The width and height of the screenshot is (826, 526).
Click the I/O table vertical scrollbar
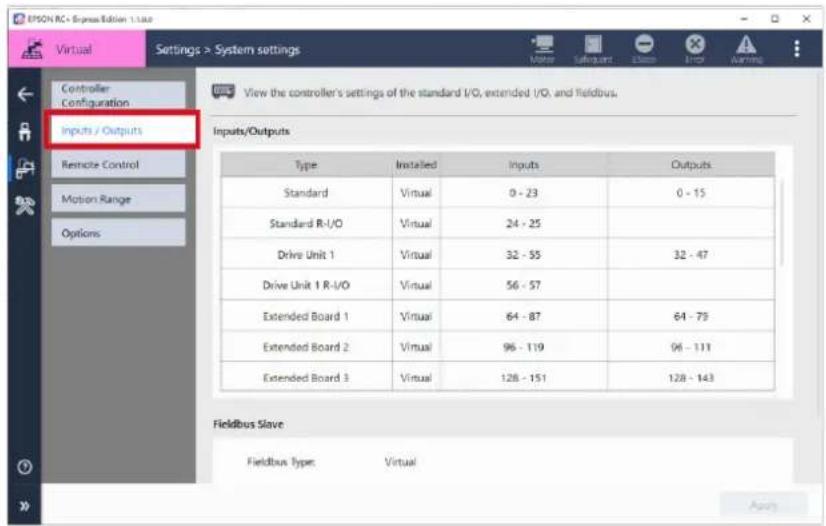(x=782, y=222)
